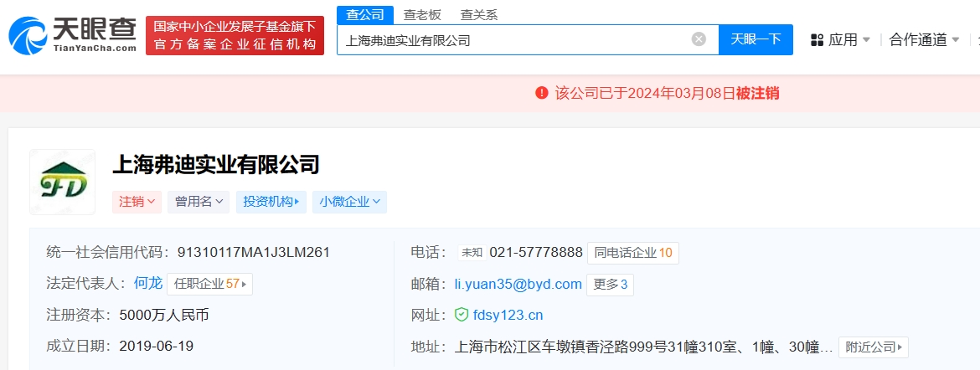
Task: Open the red 国家中小企业发展子基金 banner
Action: click(x=235, y=36)
